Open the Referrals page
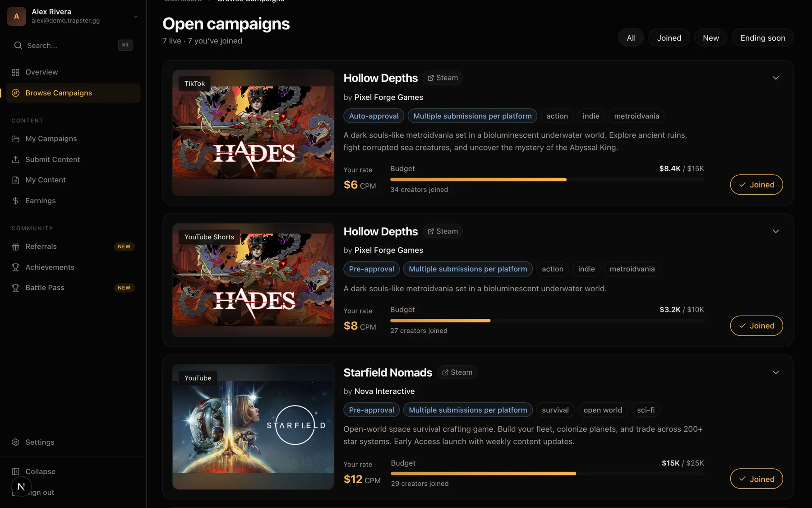The width and height of the screenshot is (812, 508). click(x=73, y=247)
